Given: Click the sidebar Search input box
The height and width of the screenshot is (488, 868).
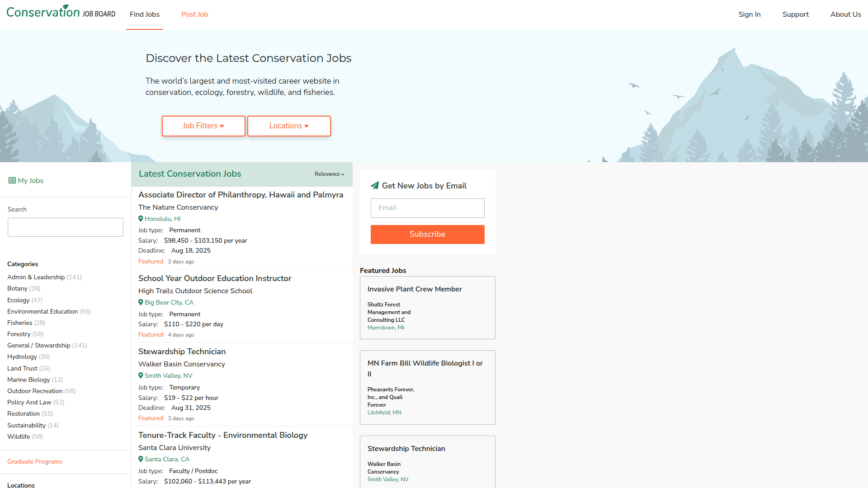Looking at the screenshot, I should pyautogui.click(x=66, y=227).
